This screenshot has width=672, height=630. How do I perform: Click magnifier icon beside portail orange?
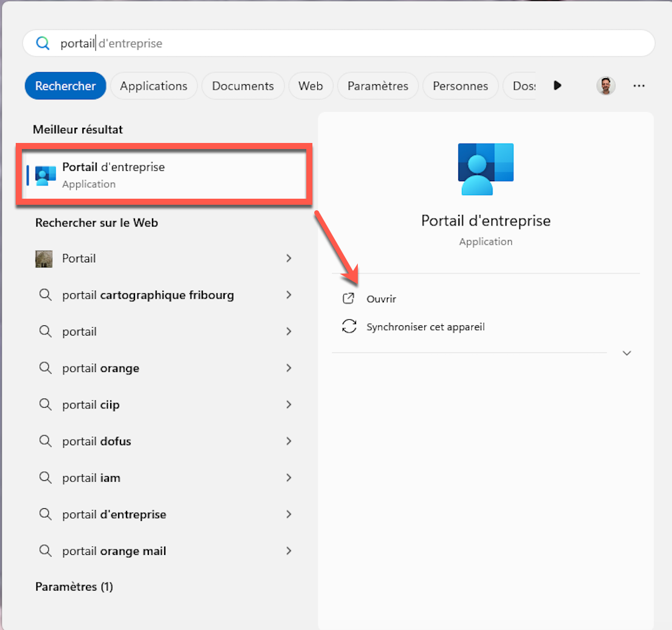[45, 368]
